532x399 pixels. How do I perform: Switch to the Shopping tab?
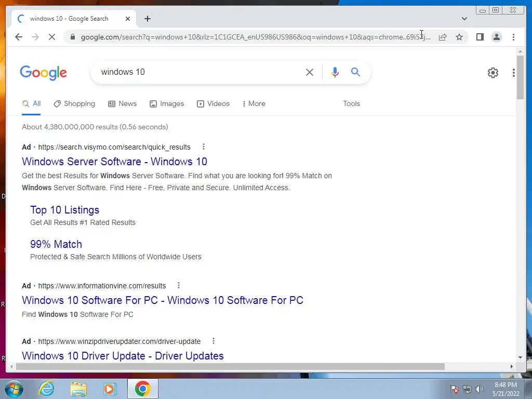(74, 104)
